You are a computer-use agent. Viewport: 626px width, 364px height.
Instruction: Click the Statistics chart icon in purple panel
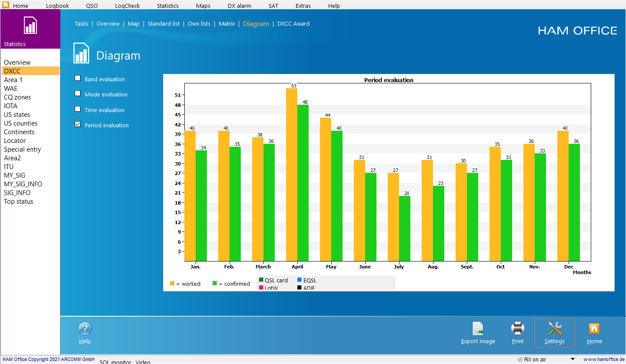30,25
